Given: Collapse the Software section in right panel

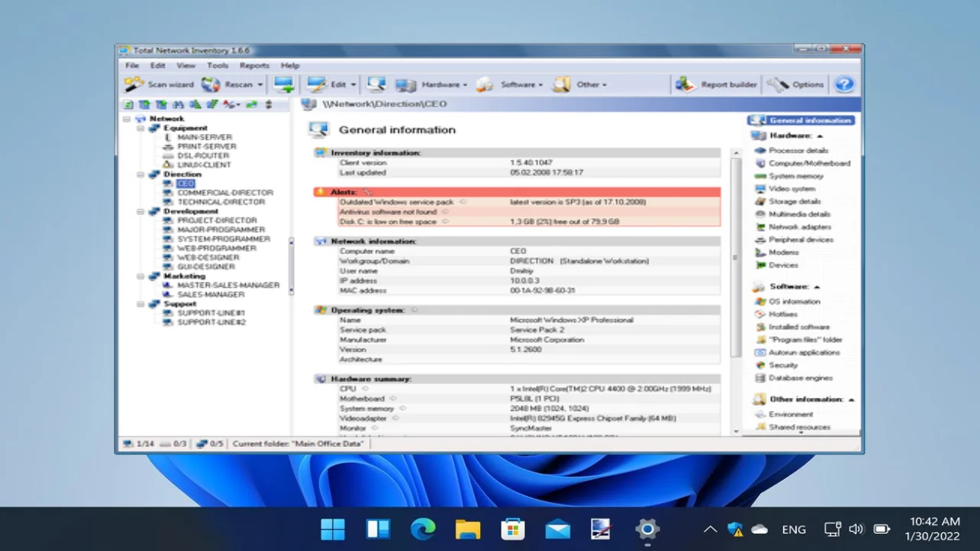Looking at the screenshot, I should click(x=816, y=287).
